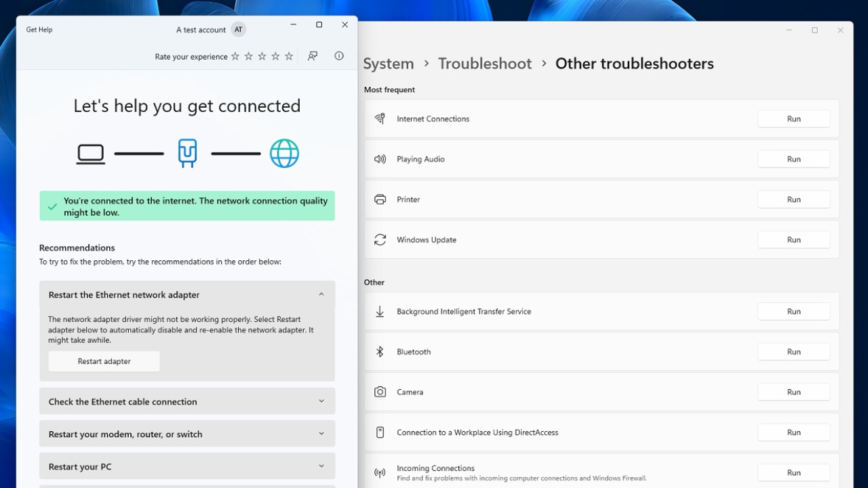Go to Troubleshoot in the breadcrumb
Image resolution: width=868 pixels, height=488 pixels.
click(485, 64)
